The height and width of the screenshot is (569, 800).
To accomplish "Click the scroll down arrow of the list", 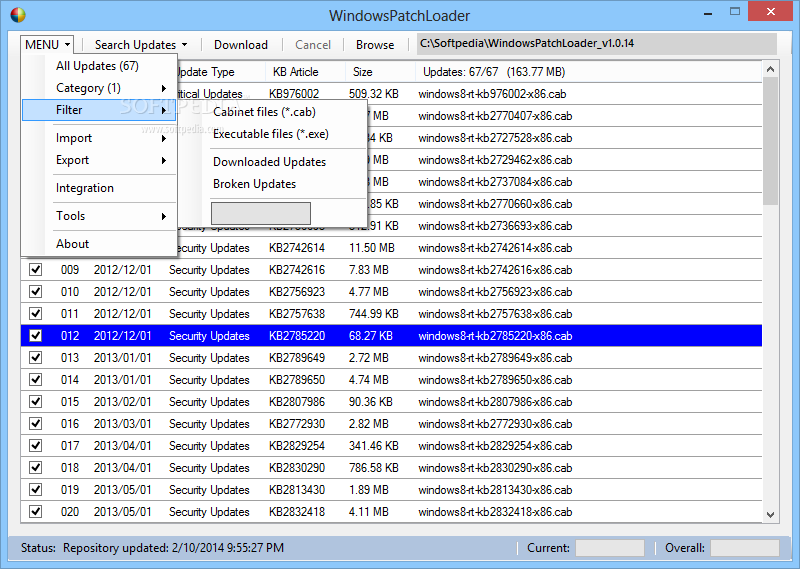I will pos(770,515).
